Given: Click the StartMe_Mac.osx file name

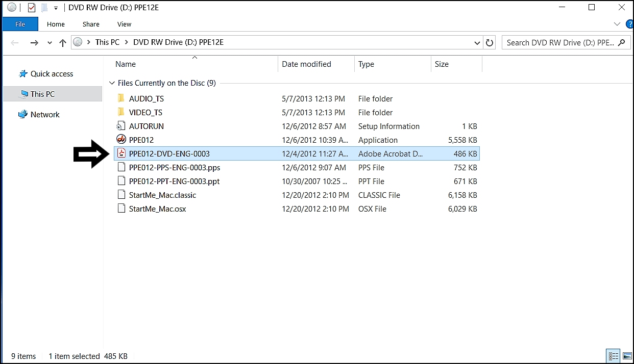Looking at the screenshot, I should point(158,209).
